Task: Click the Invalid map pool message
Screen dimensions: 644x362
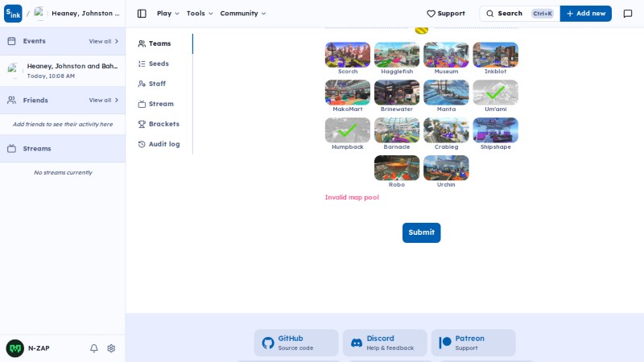Action: click(x=352, y=197)
